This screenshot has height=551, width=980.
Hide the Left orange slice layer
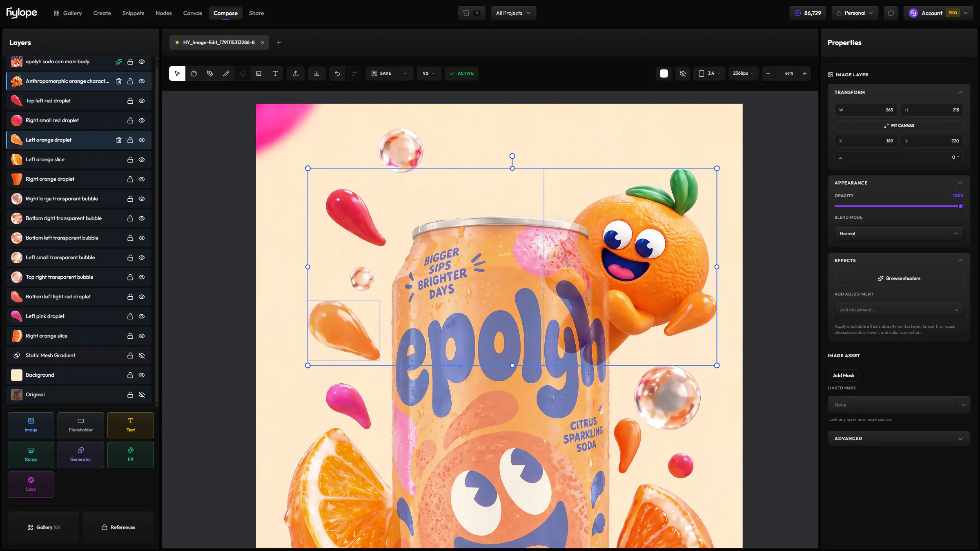142,160
